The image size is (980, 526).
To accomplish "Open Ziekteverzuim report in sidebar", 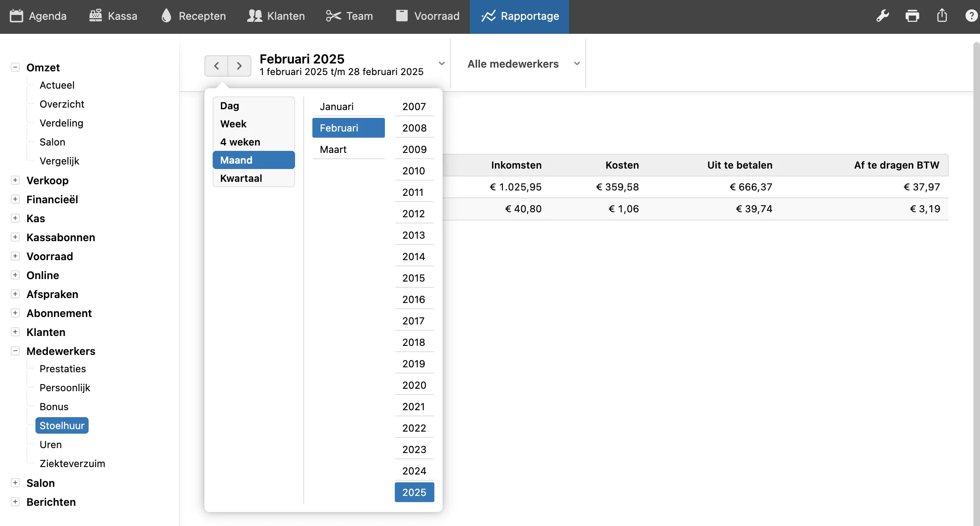I will [x=72, y=463].
